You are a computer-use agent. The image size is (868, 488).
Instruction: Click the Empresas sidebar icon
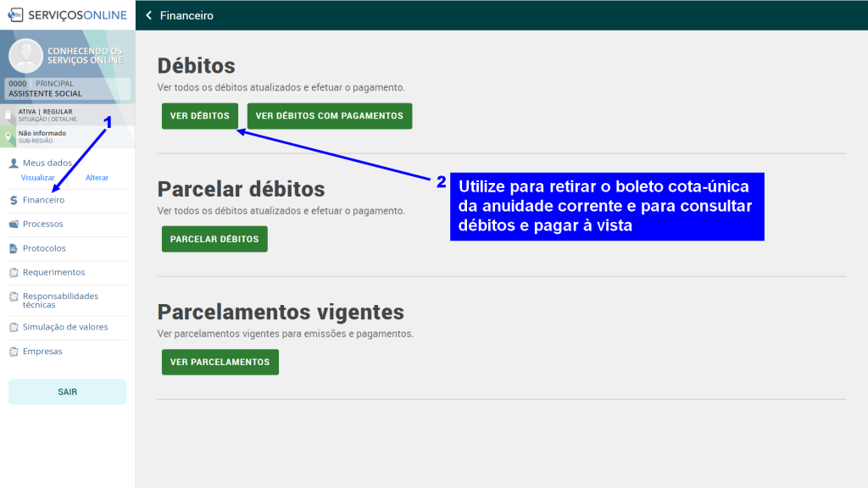(14, 352)
